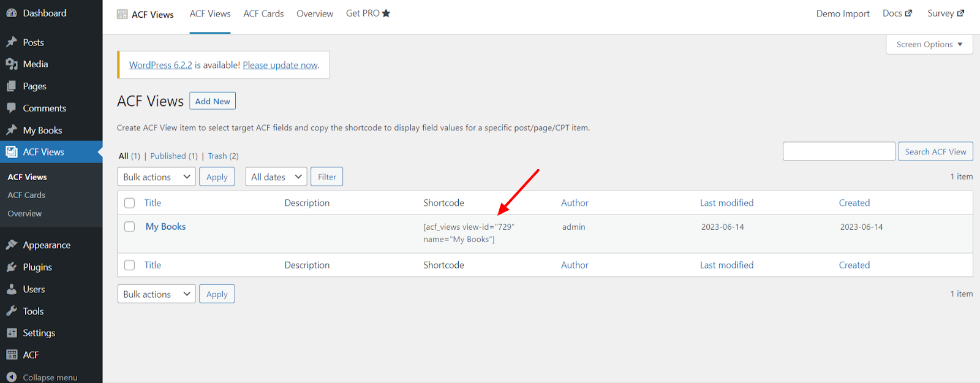The width and height of the screenshot is (980, 383).
Task: Click the ACF Views header logo icon
Action: click(123, 14)
